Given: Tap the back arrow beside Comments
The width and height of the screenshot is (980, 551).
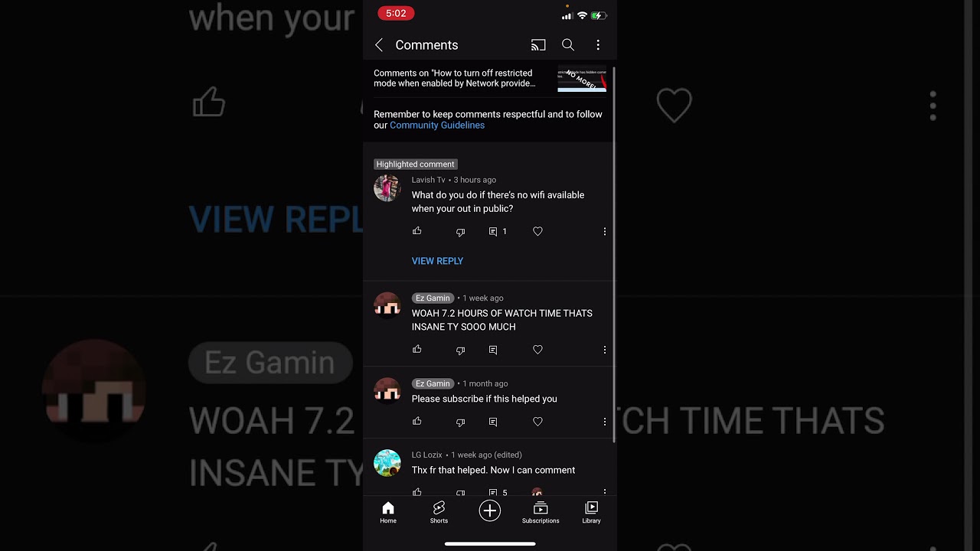Looking at the screenshot, I should (x=379, y=45).
